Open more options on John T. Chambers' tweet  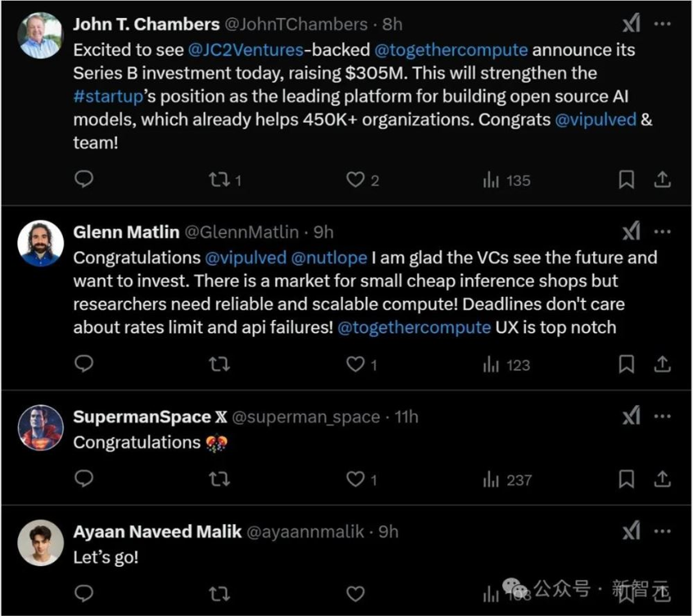click(662, 24)
